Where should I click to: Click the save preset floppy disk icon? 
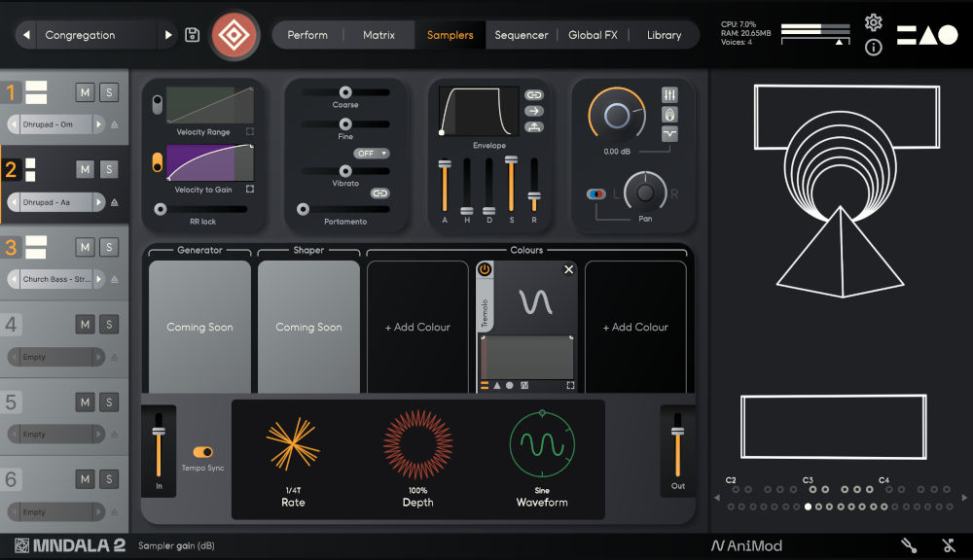coord(193,35)
